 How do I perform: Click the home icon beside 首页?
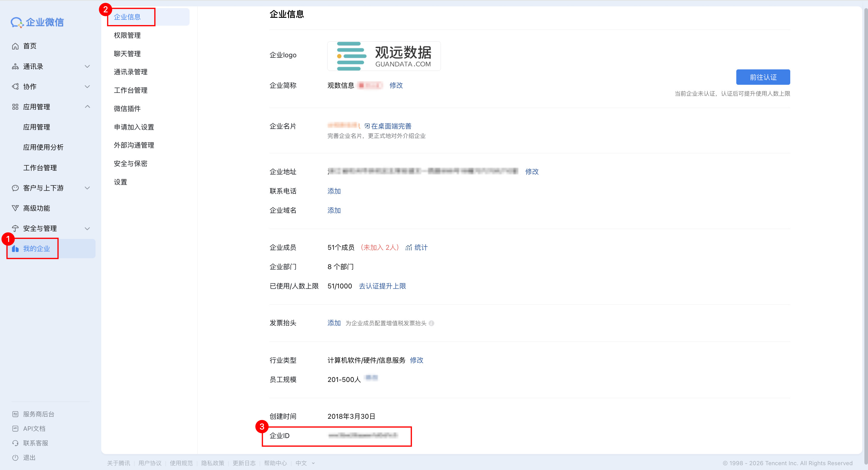15,46
